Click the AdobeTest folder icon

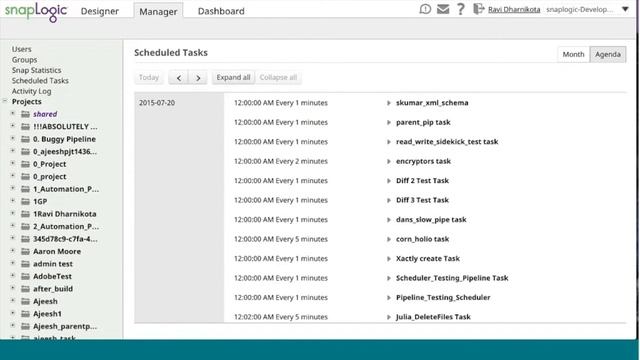pos(25,276)
